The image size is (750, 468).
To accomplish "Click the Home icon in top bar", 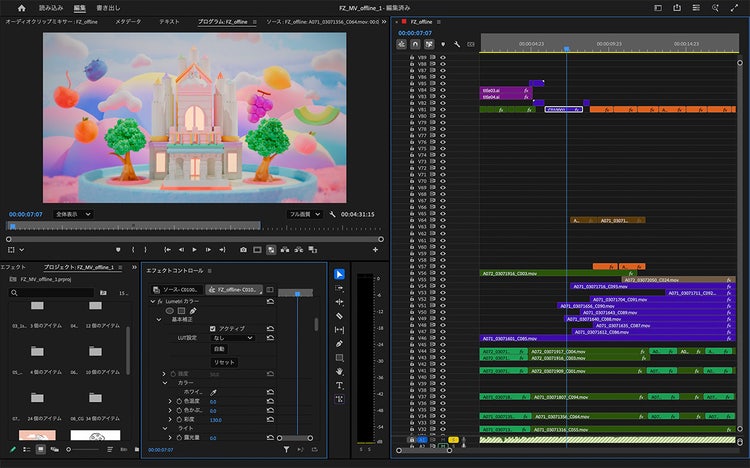I will [x=21, y=7].
